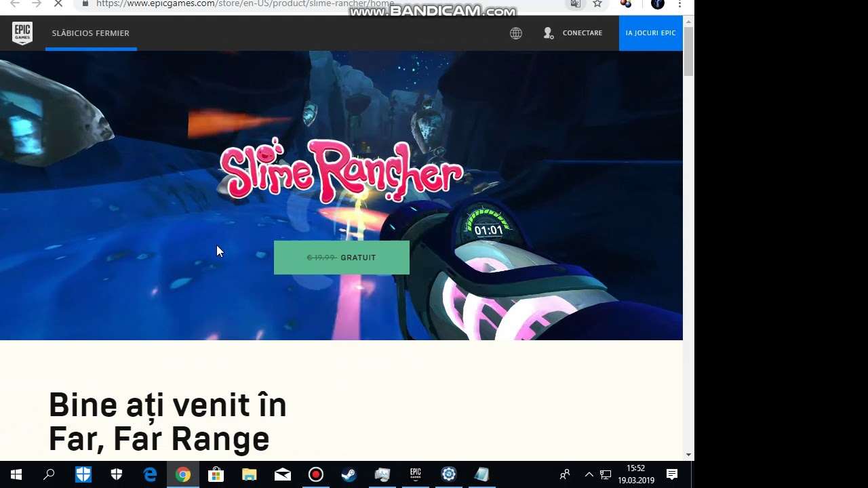Open Epic Games Launcher taskbar icon
The width and height of the screenshot is (868, 488).
pyautogui.click(x=416, y=474)
